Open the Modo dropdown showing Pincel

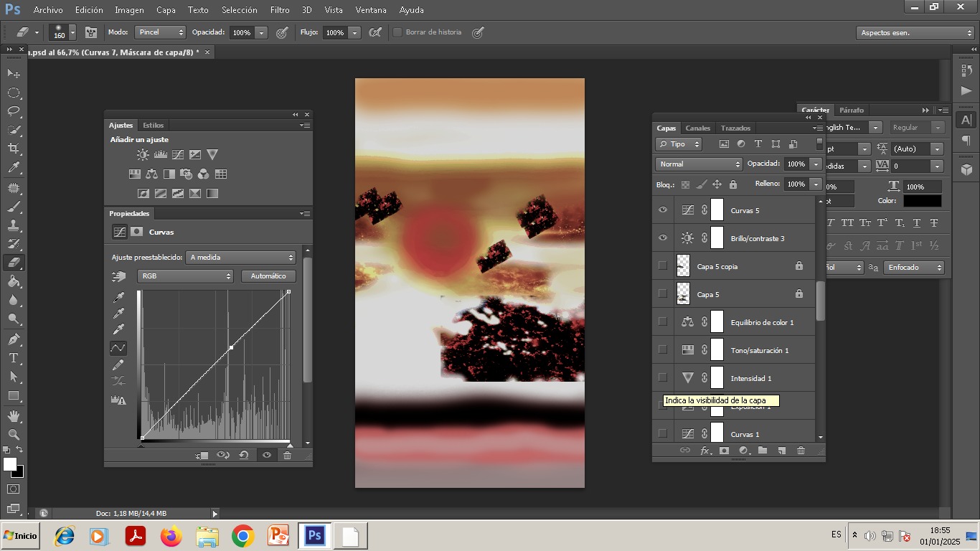click(161, 32)
